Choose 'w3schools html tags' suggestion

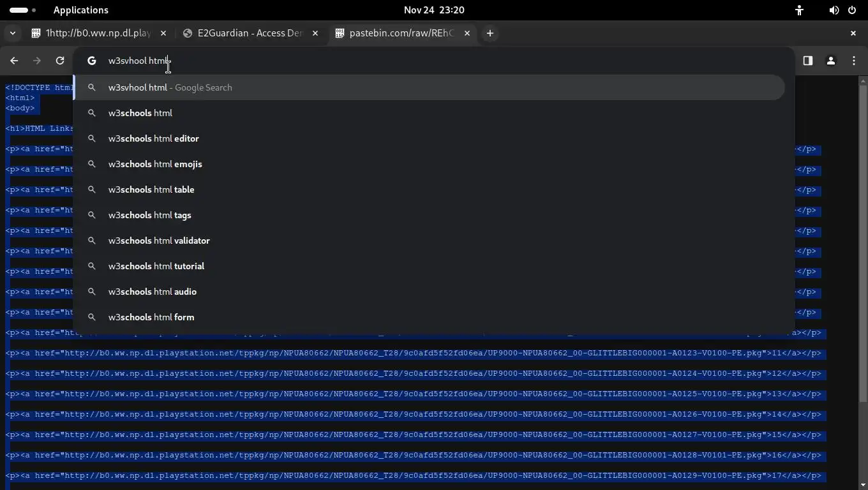point(429,215)
